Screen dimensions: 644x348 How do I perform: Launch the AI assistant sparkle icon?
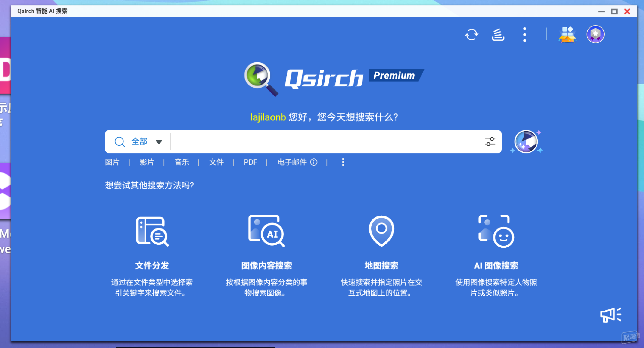(526, 142)
